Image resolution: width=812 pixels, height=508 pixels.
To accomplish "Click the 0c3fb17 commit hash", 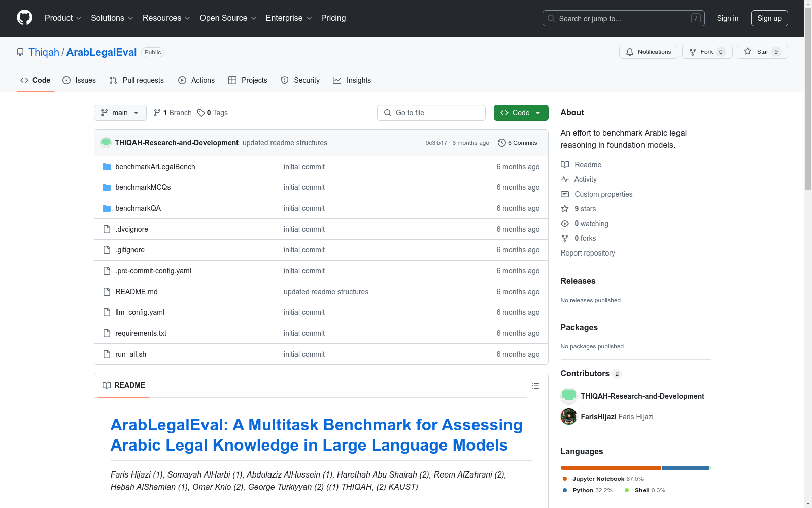I will 436,143.
